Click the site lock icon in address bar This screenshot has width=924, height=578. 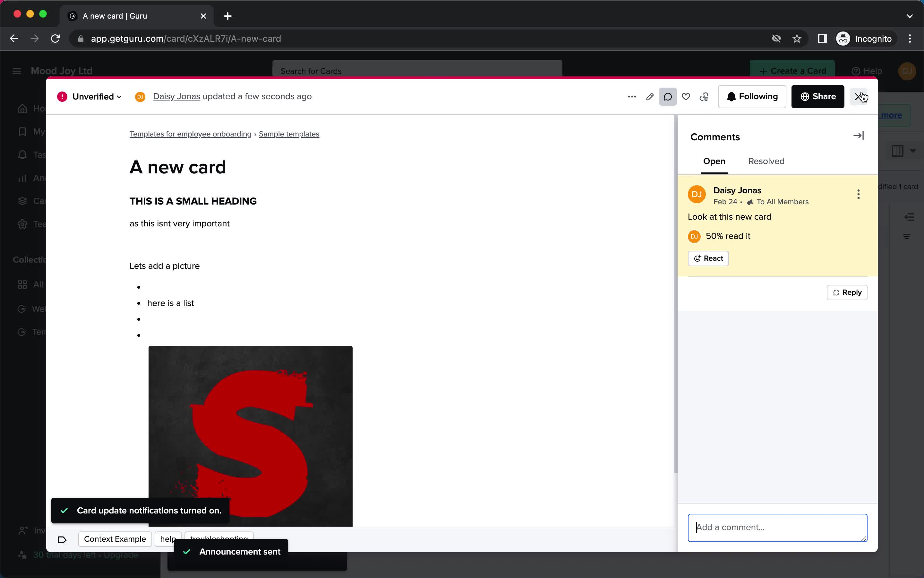pyautogui.click(x=81, y=39)
